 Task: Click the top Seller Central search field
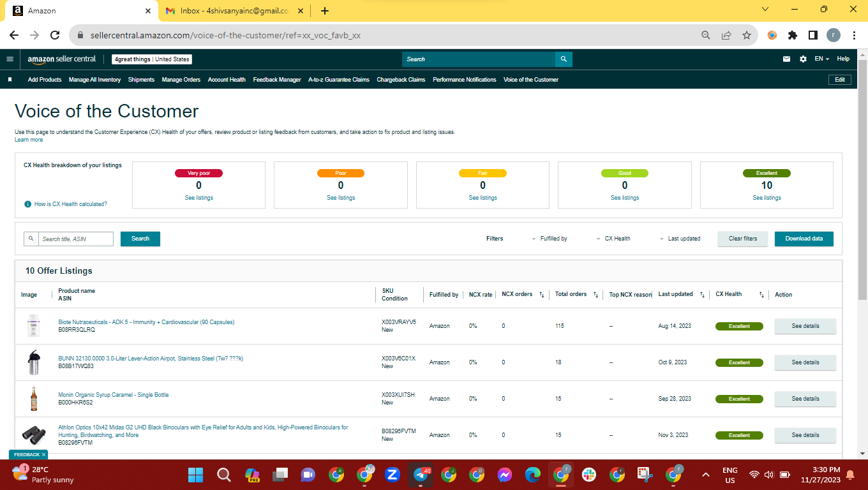coord(479,59)
